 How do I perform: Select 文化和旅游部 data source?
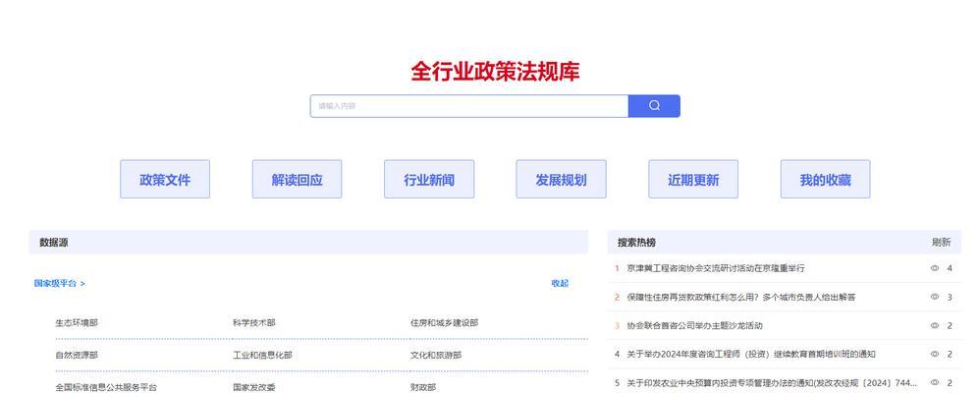point(436,355)
